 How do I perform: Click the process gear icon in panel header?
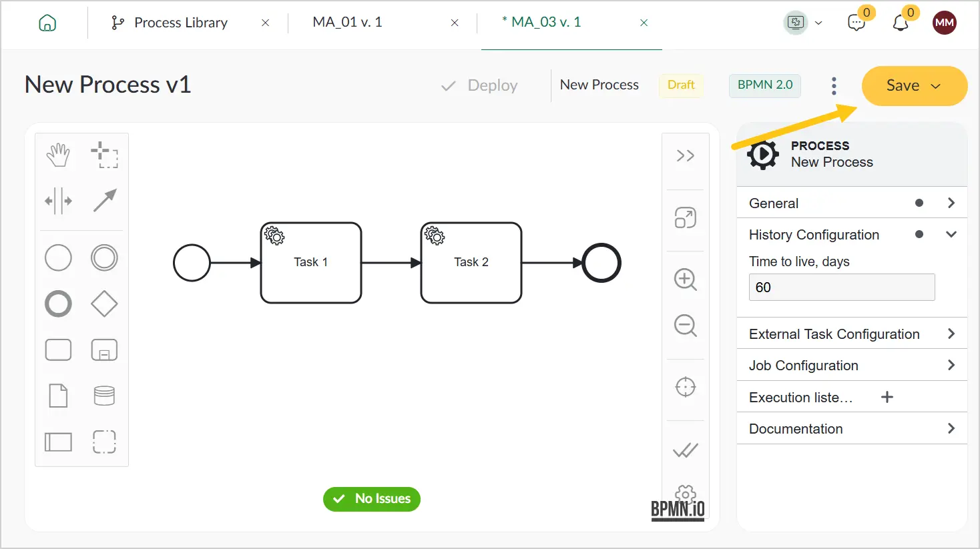(763, 155)
